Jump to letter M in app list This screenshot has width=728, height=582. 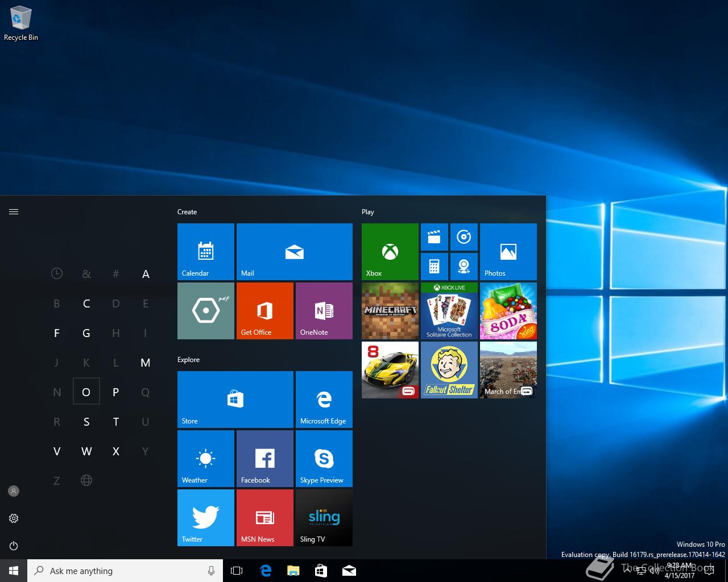146,363
